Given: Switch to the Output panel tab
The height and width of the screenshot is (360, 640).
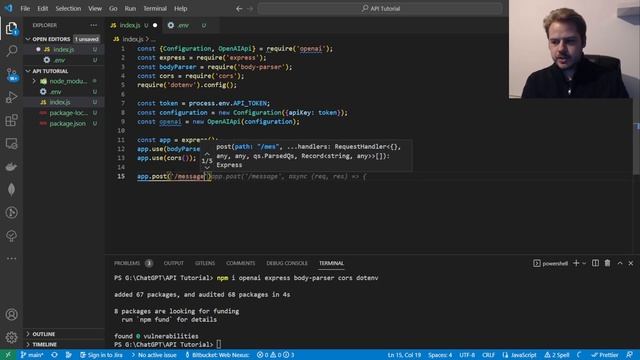Looking at the screenshot, I should tap(173, 263).
